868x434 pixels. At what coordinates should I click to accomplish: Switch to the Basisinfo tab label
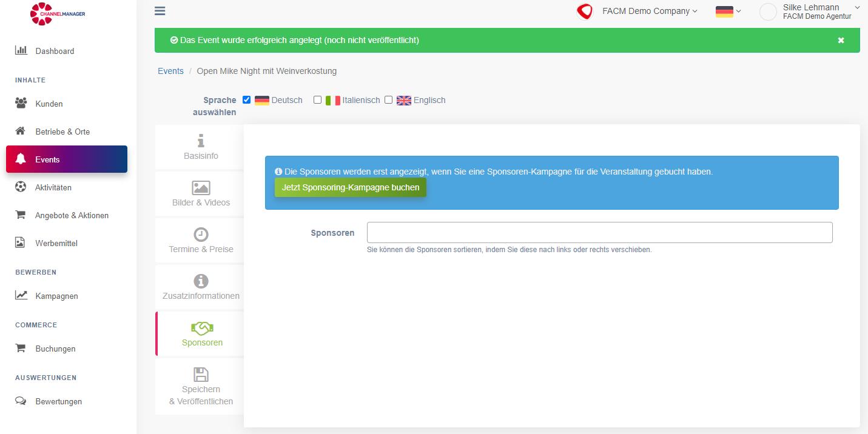point(201,156)
